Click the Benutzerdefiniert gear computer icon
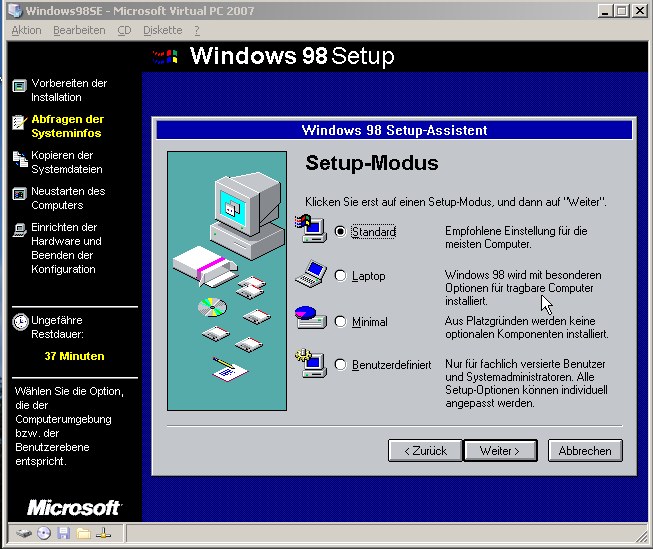Image resolution: width=653 pixels, height=549 pixels. (x=311, y=363)
